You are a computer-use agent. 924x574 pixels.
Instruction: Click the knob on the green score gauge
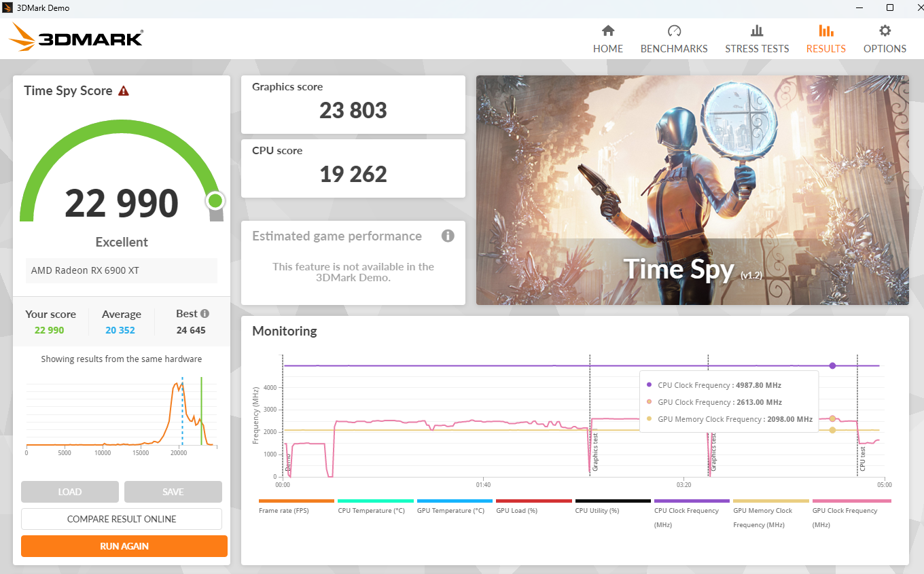pyautogui.click(x=215, y=200)
